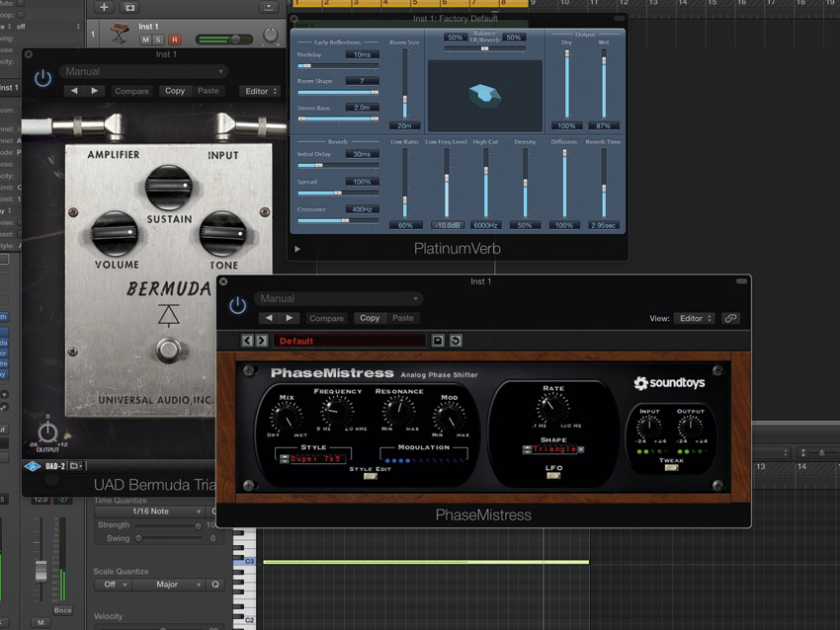
Task: Click Copy in PhaseMistress header
Action: coord(370,318)
